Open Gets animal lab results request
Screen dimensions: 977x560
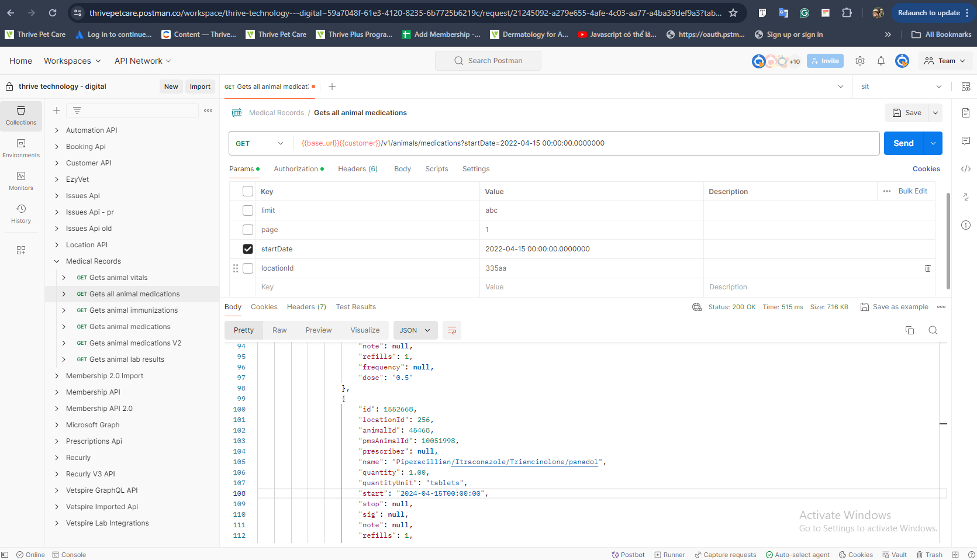point(127,359)
